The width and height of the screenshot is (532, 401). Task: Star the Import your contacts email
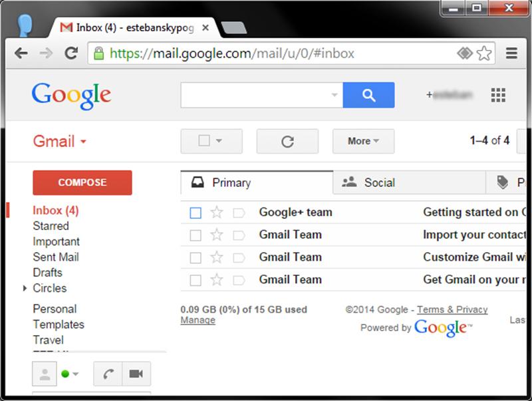217,235
